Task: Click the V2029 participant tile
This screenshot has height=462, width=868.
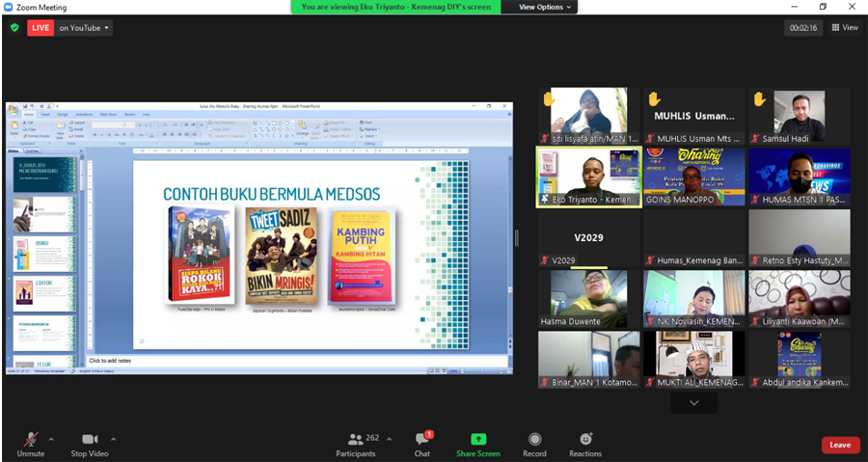Action: pyautogui.click(x=587, y=237)
